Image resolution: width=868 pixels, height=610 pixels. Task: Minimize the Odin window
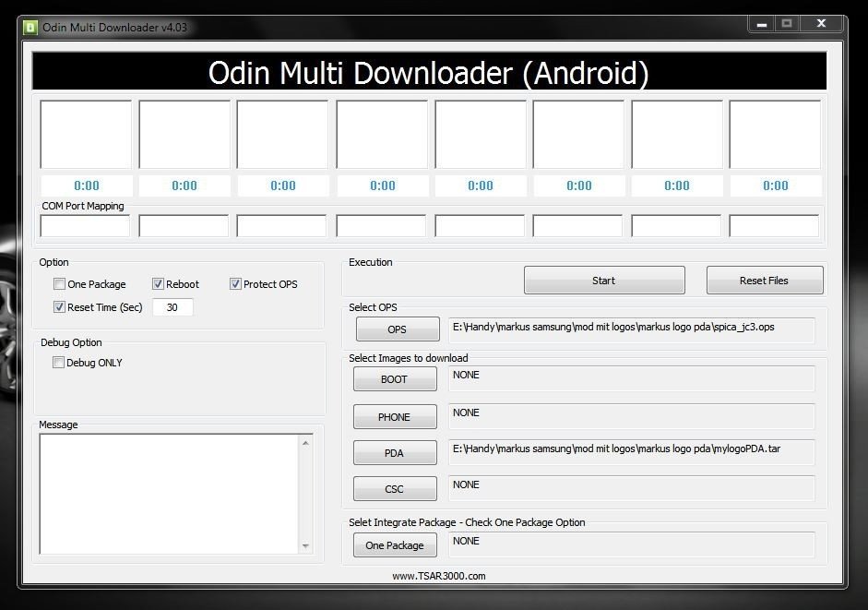click(x=762, y=24)
